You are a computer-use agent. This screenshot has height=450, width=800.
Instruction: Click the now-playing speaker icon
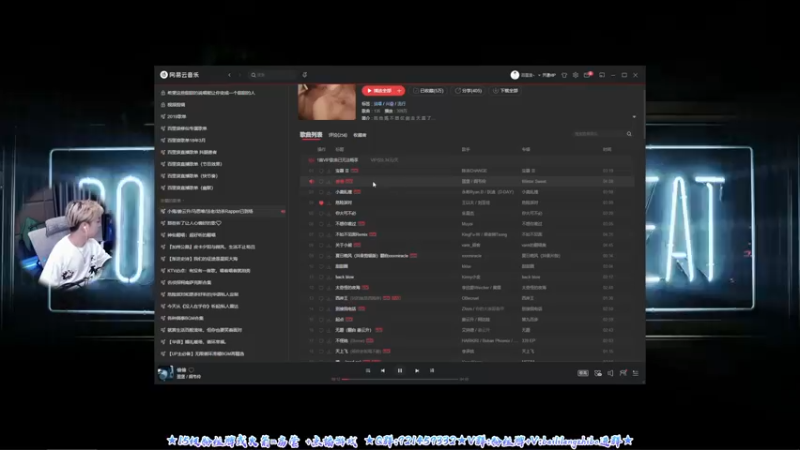click(x=311, y=182)
